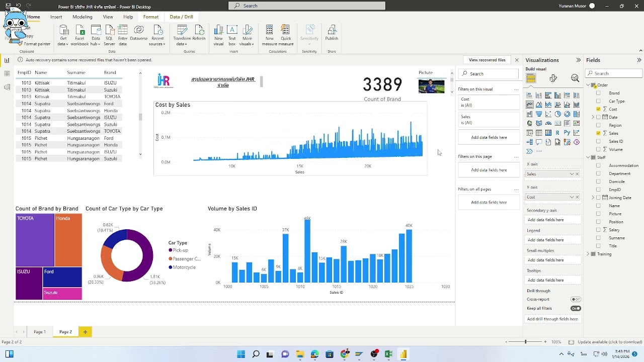Click Refresh in the Queries group
The image size is (644, 362).
click(x=199, y=33)
